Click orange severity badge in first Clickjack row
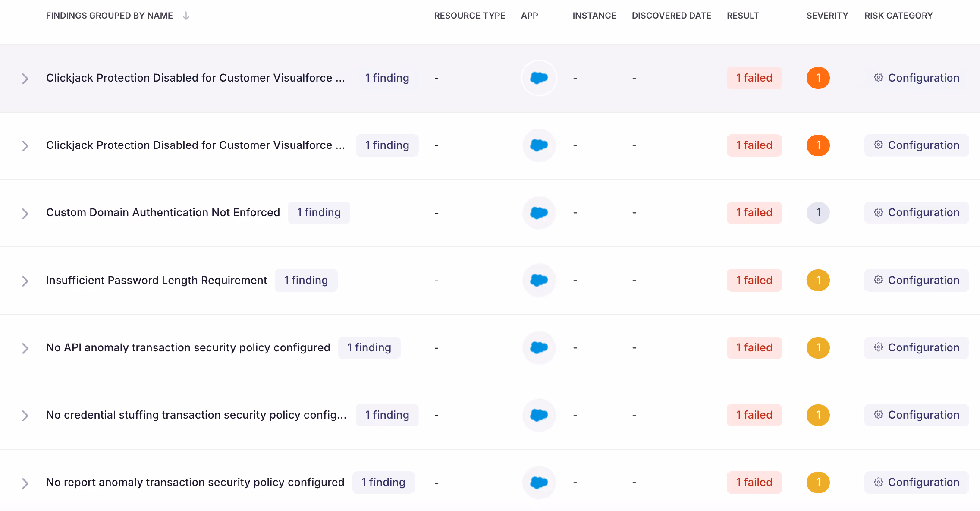The width and height of the screenshot is (980, 511). point(818,78)
